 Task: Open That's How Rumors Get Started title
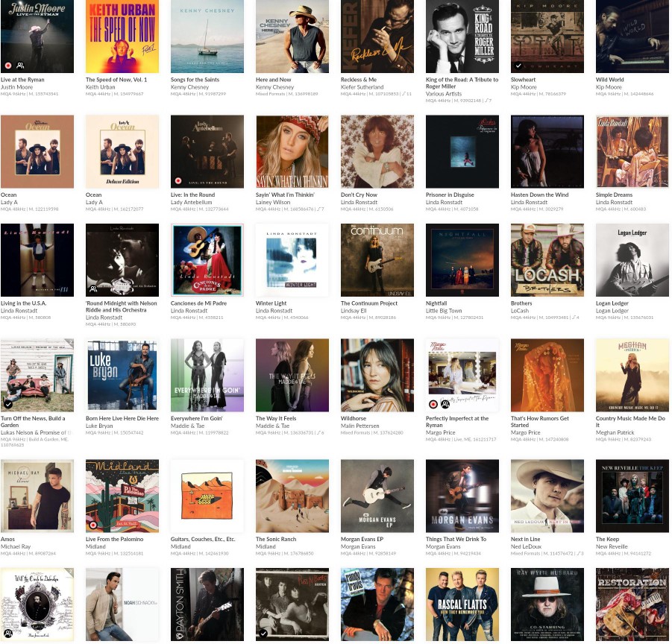(540, 422)
